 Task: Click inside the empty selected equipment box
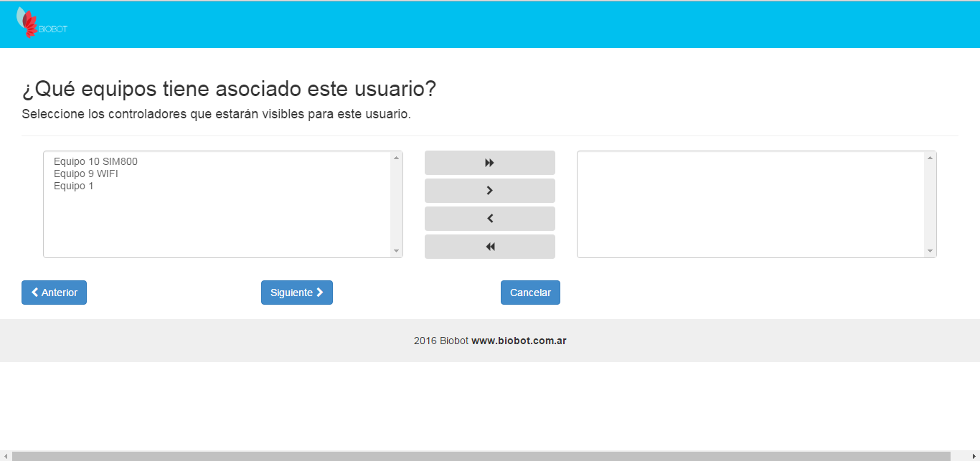[750, 204]
